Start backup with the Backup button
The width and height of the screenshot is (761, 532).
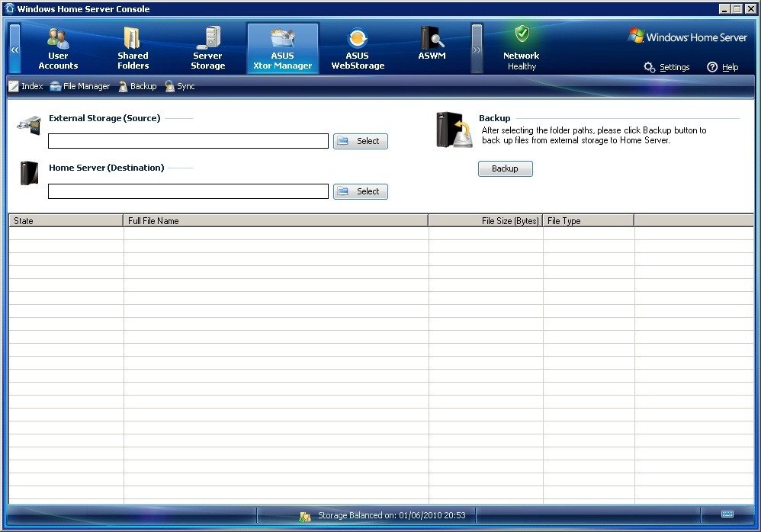(506, 168)
